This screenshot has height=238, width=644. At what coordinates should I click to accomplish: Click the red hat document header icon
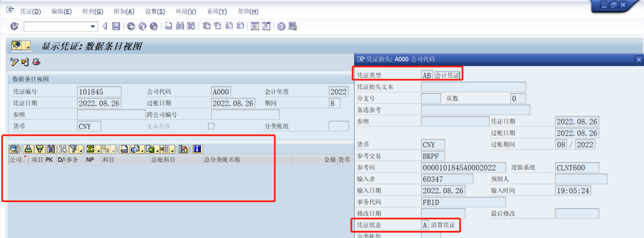pyautogui.click(x=36, y=62)
